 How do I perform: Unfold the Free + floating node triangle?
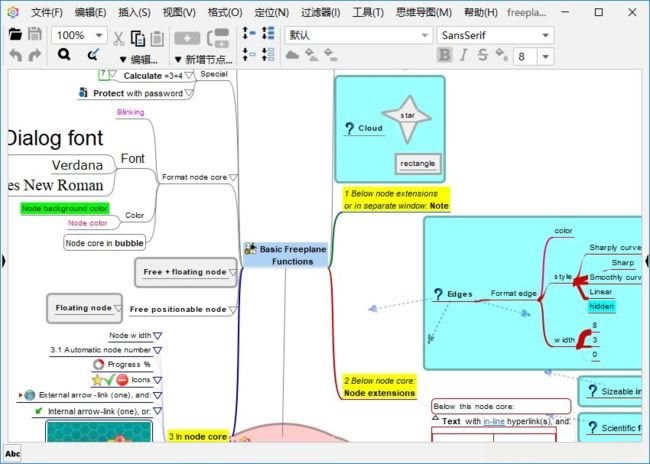(233, 272)
